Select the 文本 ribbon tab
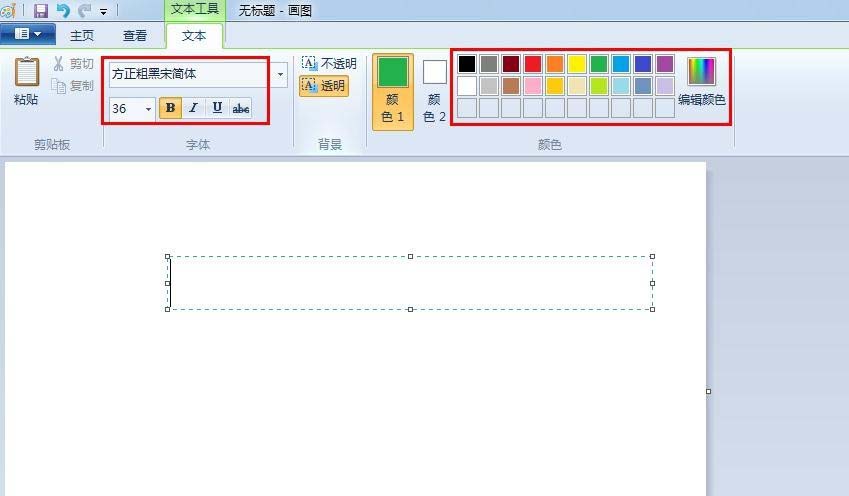This screenshot has width=849, height=496. [x=194, y=36]
